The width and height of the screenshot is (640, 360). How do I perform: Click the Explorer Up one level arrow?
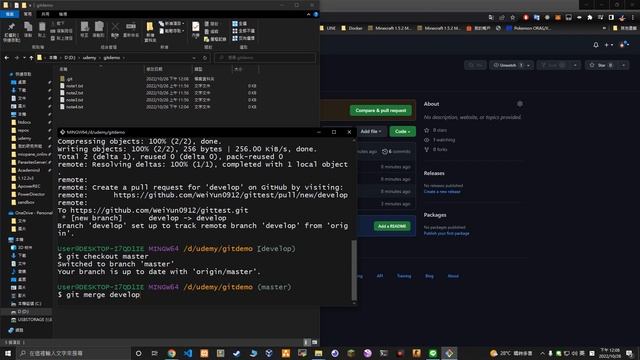coord(31,58)
